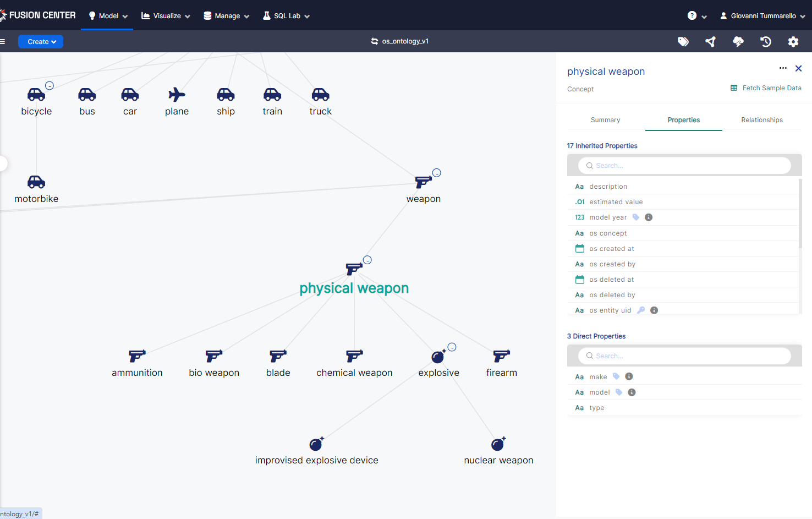Open the three-dot more options menu
812x519 pixels.
click(783, 68)
